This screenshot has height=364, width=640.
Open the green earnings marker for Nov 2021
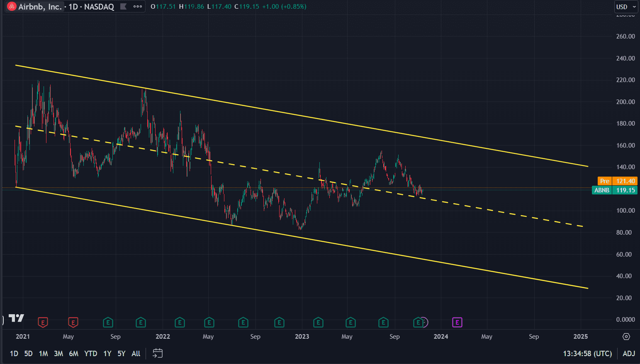pos(141,322)
